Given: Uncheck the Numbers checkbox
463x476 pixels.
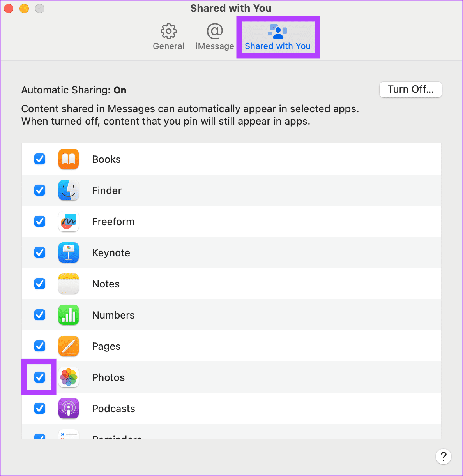Looking at the screenshot, I should coord(40,315).
